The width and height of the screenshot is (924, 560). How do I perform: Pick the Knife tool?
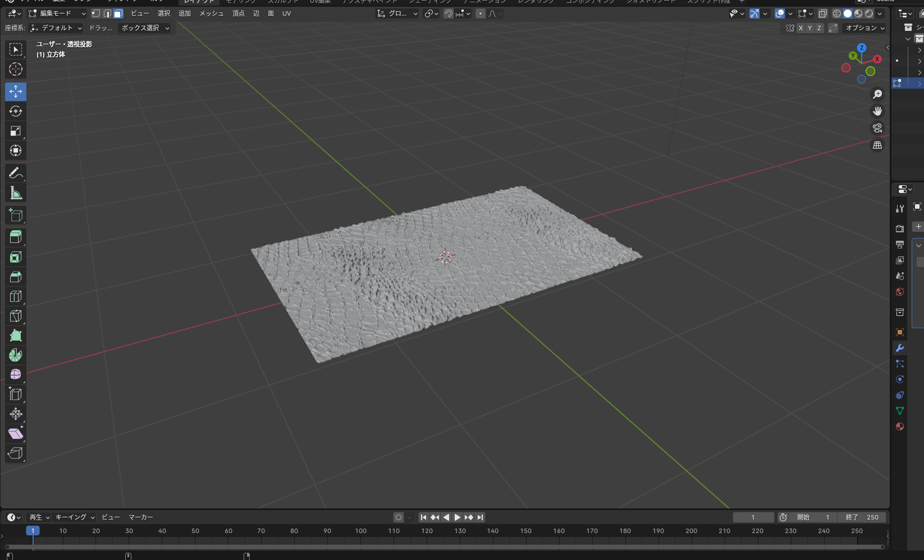(16, 316)
